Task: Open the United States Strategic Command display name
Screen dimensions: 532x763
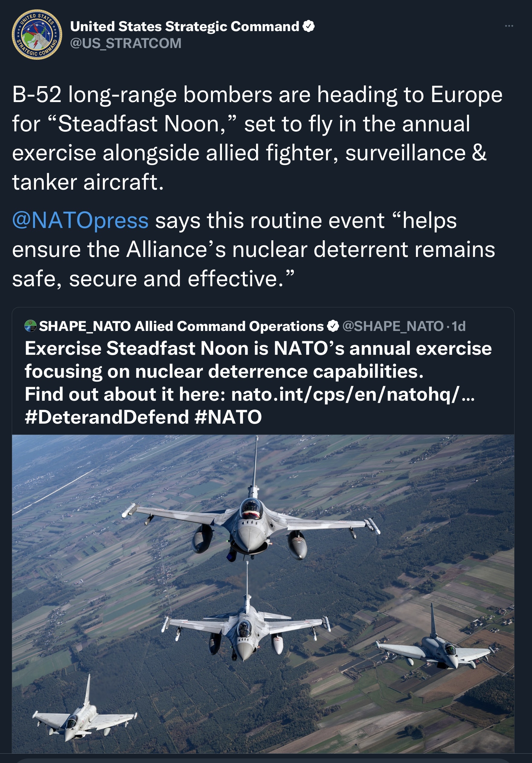Action: click(185, 26)
